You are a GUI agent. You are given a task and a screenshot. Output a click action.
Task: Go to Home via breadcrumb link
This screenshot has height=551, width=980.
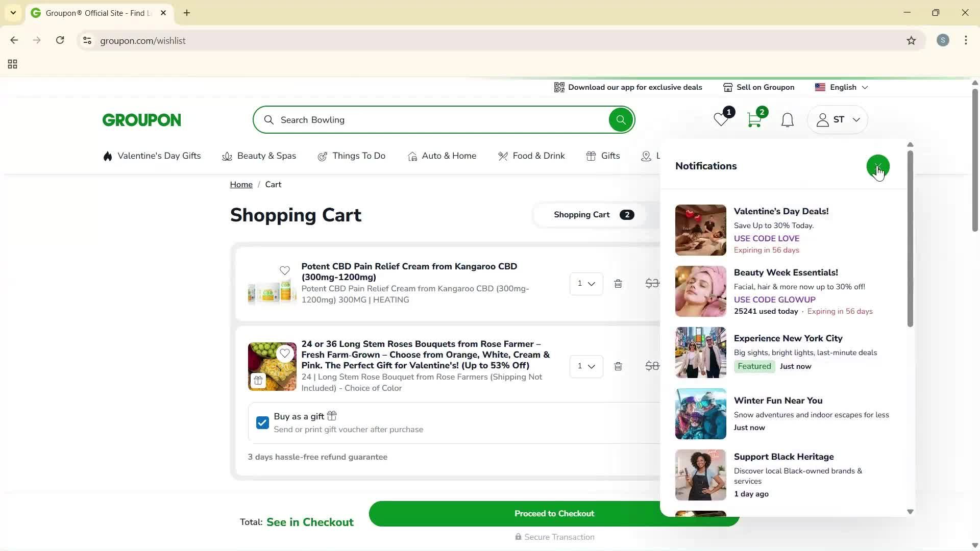tap(241, 184)
